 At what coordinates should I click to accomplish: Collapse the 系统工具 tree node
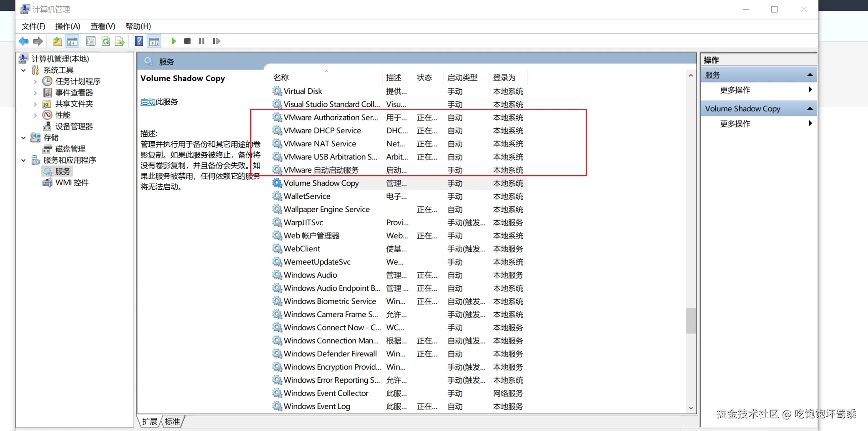coord(24,70)
